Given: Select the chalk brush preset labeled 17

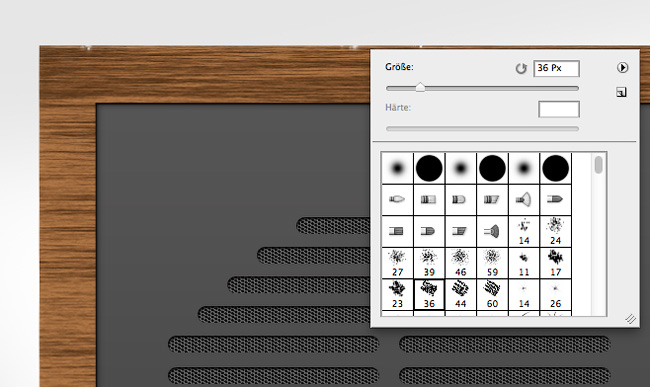Looking at the screenshot, I should tap(555, 263).
